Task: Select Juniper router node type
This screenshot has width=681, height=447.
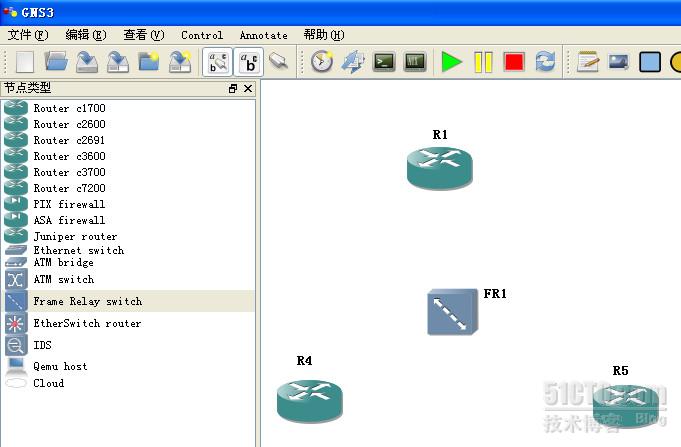Action: click(129, 236)
